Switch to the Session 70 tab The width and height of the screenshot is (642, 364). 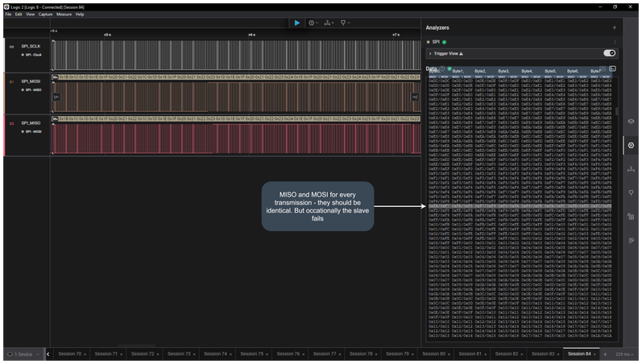69,354
